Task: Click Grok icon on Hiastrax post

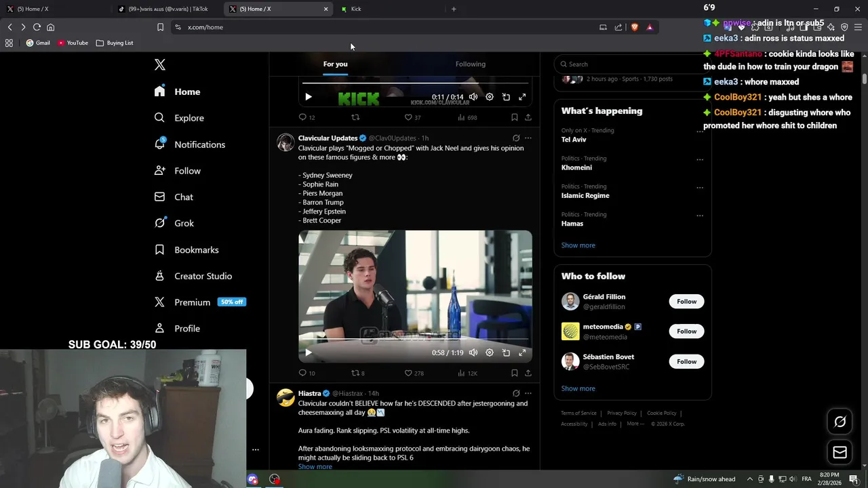Action: click(516, 393)
